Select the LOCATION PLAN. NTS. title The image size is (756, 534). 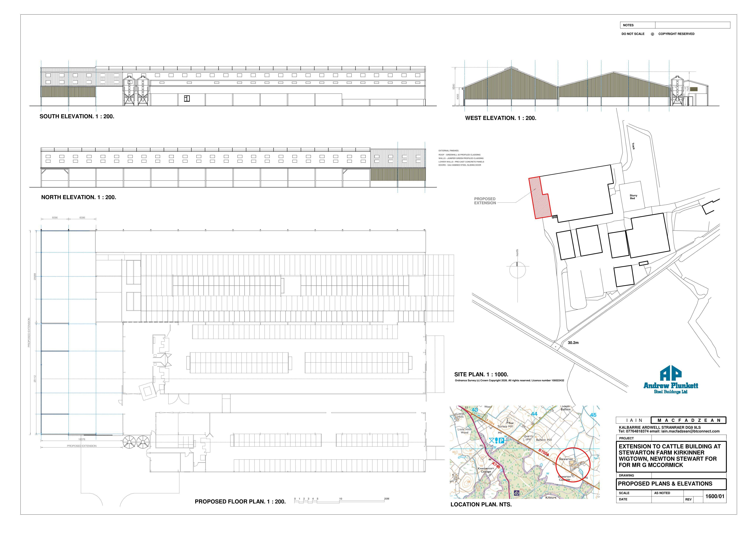tap(481, 504)
